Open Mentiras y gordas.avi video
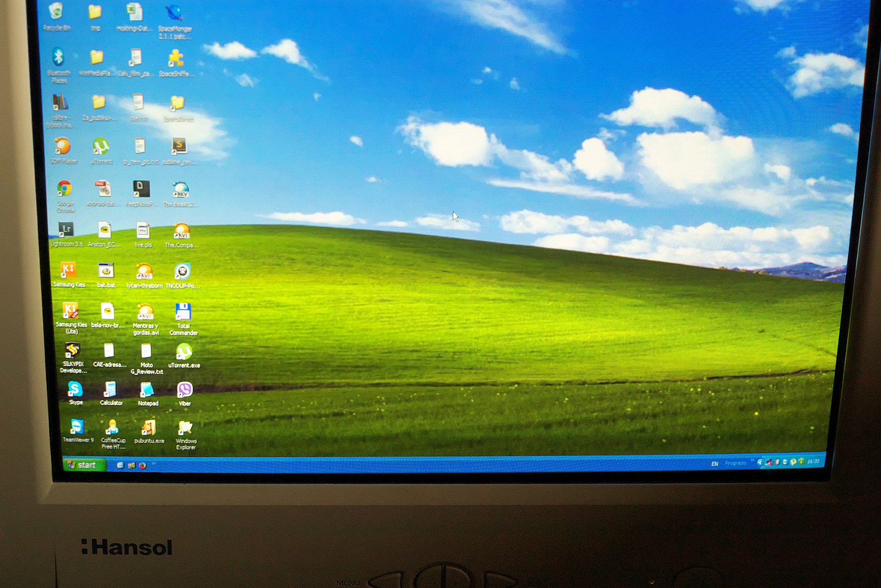 click(145, 320)
